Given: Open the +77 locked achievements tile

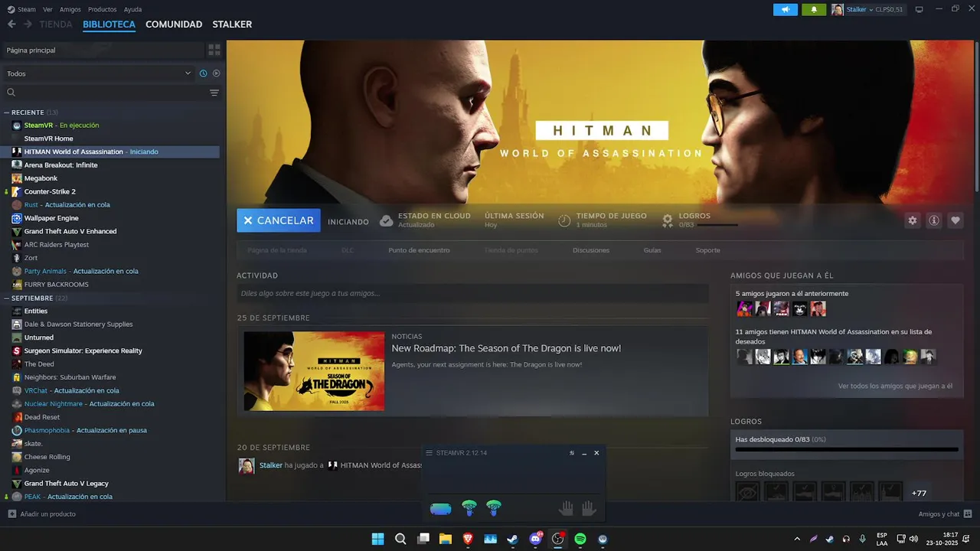Looking at the screenshot, I should [x=920, y=493].
